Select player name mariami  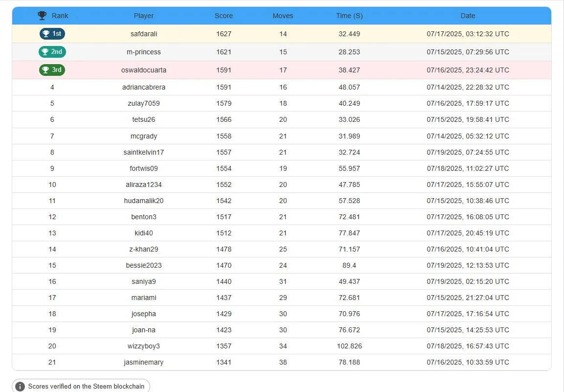point(143,298)
